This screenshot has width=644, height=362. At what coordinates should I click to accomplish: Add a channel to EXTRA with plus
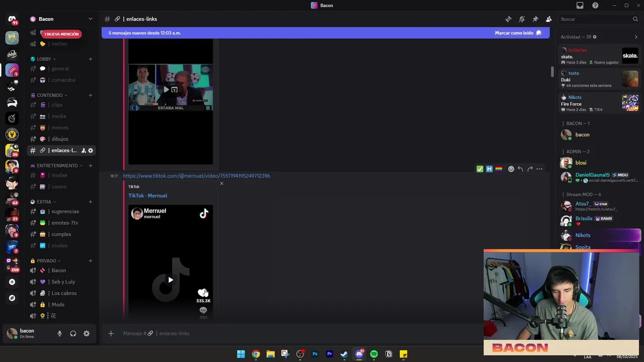(x=91, y=202)
